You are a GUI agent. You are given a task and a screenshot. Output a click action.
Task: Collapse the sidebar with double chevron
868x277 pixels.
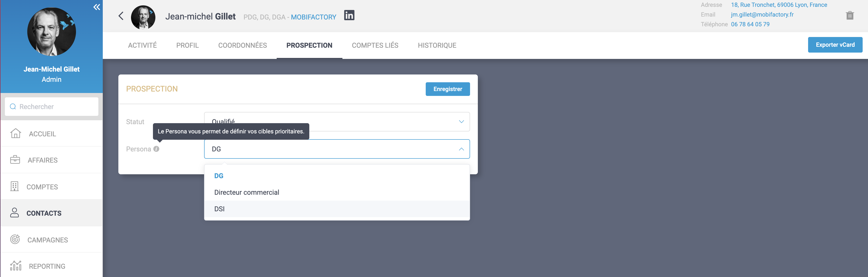coord(97,7)
